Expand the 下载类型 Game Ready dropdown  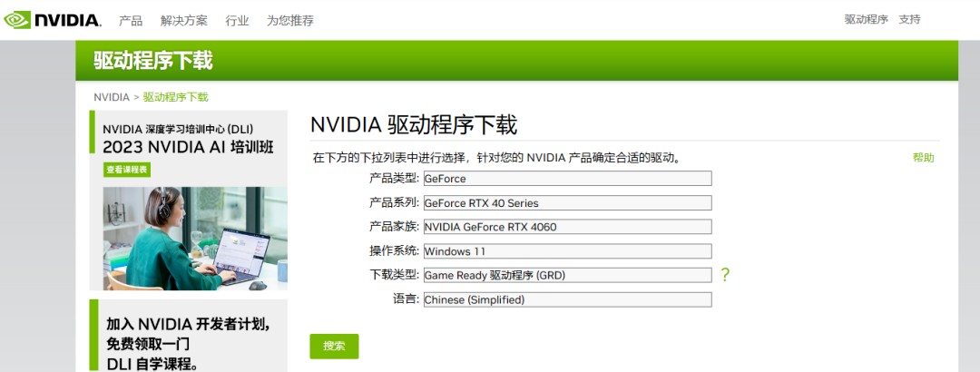pyautogui.click(x=567, y=275)
